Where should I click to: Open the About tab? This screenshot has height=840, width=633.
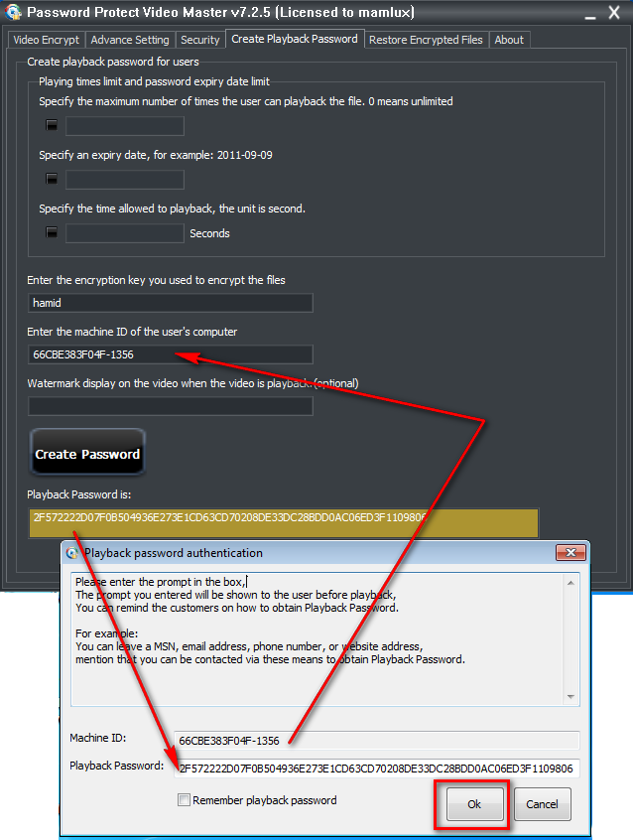point(509,40)
